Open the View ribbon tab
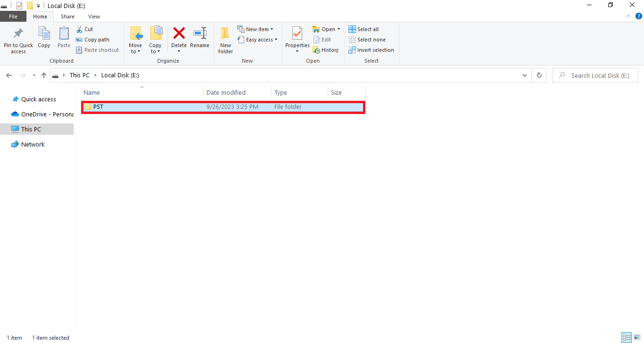The height and width of the screenshot is (343, 644). click(x=94, y=16)
